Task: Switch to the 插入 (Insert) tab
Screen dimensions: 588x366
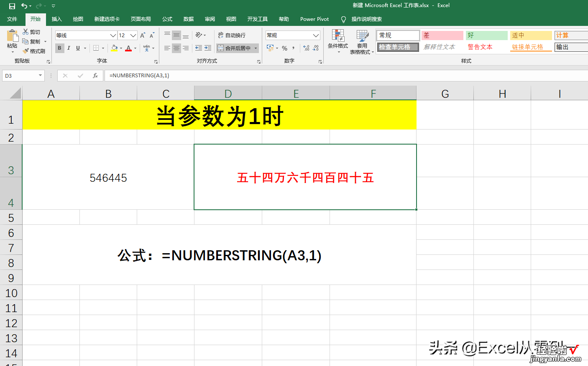Action: point(56,19)
